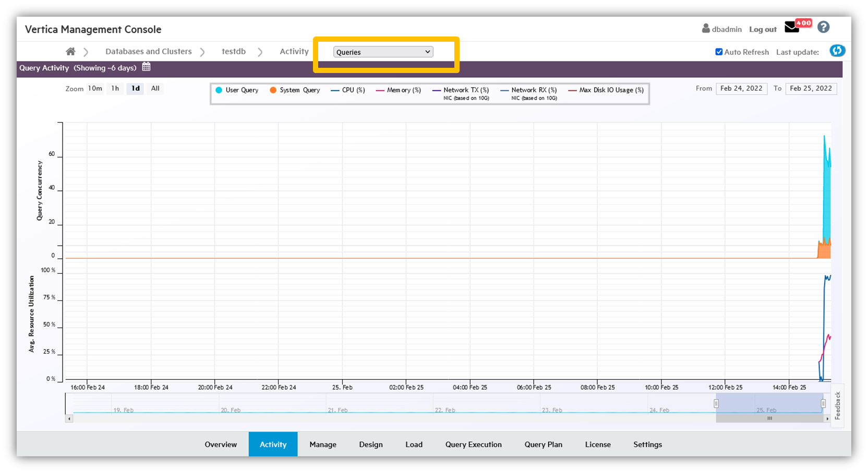Open the mail notifications icon

tap(792, 27)
